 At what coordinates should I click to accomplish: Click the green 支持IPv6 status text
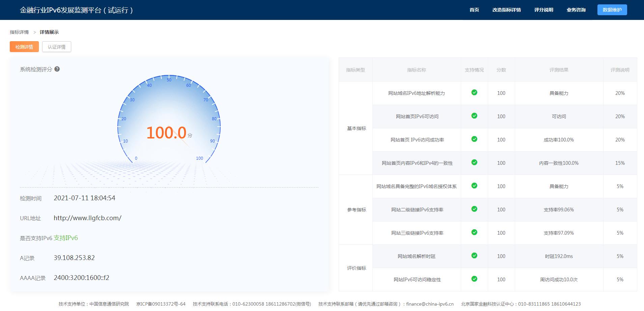(x=66, y=238)
